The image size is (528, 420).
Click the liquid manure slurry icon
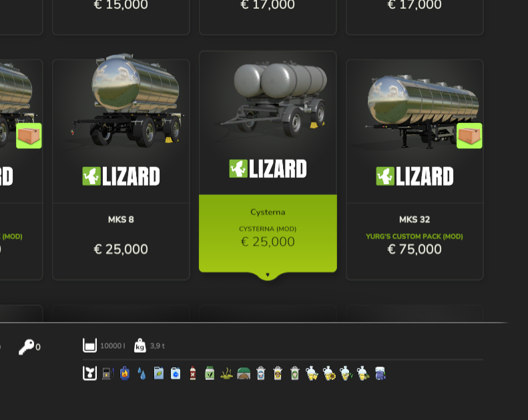click(x=226, y=373)
